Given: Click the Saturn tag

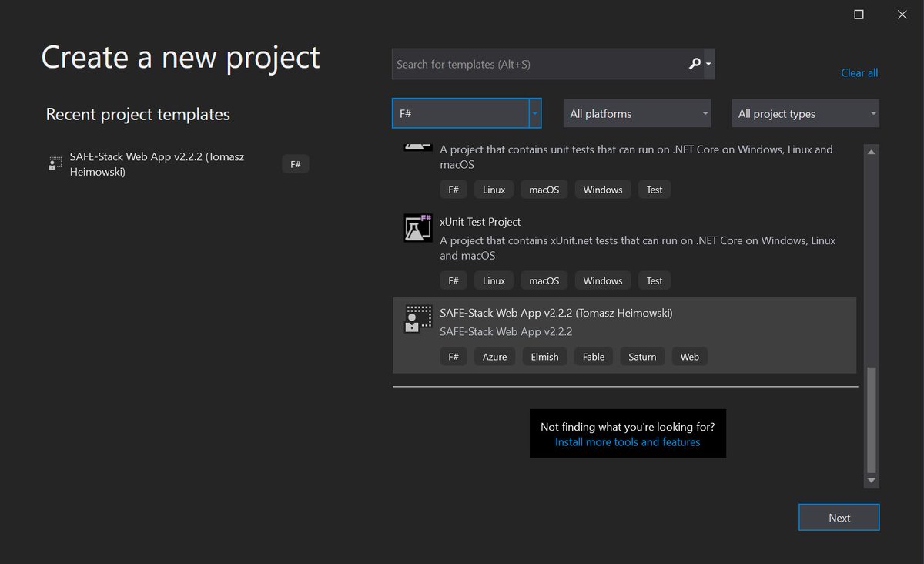Looking at the screenshot, I should tap(642, 357).
